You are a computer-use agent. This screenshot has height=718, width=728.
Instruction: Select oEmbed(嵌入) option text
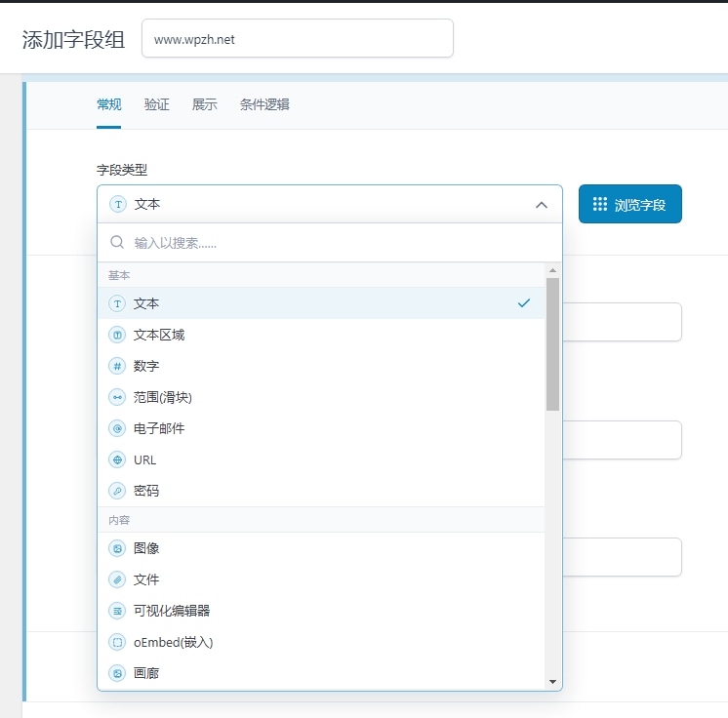tap(174, 642)
